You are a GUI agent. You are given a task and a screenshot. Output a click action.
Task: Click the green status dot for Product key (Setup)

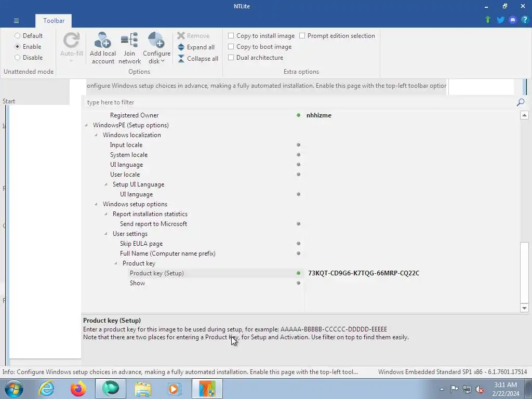pyautogui.click(x=298, y=273)
